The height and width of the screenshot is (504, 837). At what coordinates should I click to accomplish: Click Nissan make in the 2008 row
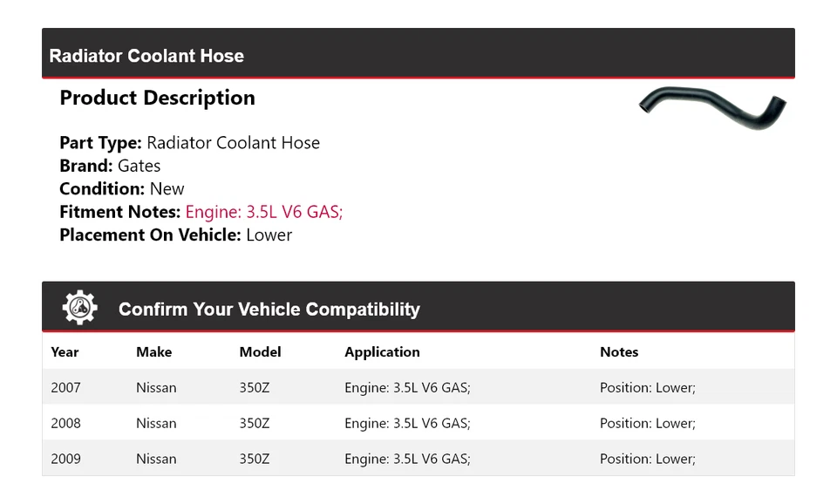point(156,424)
